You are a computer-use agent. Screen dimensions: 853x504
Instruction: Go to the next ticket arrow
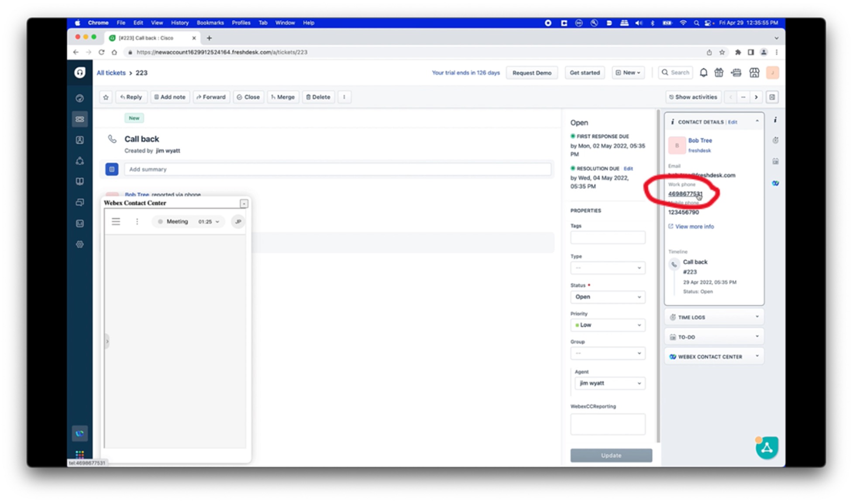click(756, 97)
